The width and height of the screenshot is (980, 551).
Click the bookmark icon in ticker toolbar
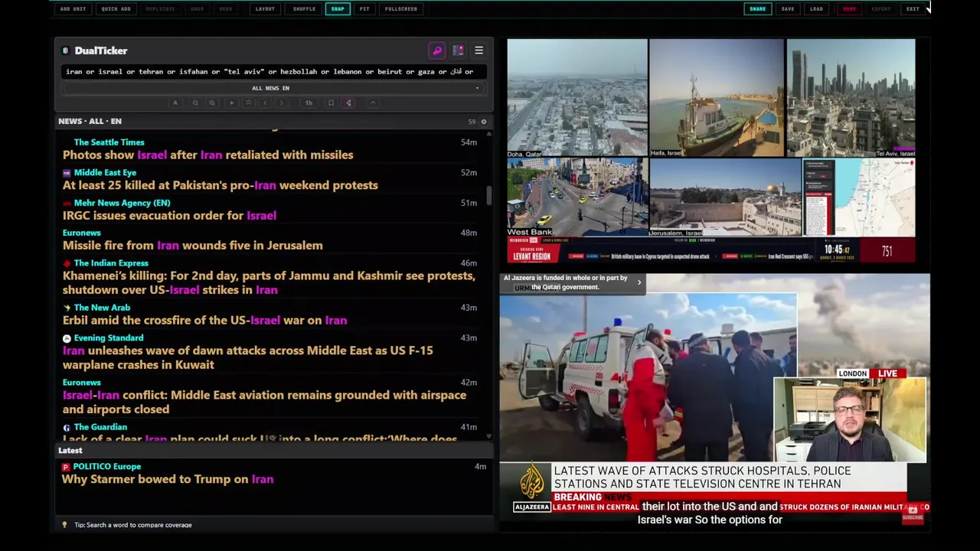click(x=331, y=103)
